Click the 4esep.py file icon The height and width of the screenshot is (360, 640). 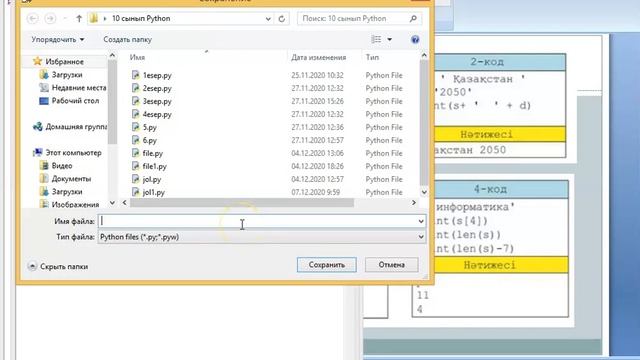click(136, 114)
